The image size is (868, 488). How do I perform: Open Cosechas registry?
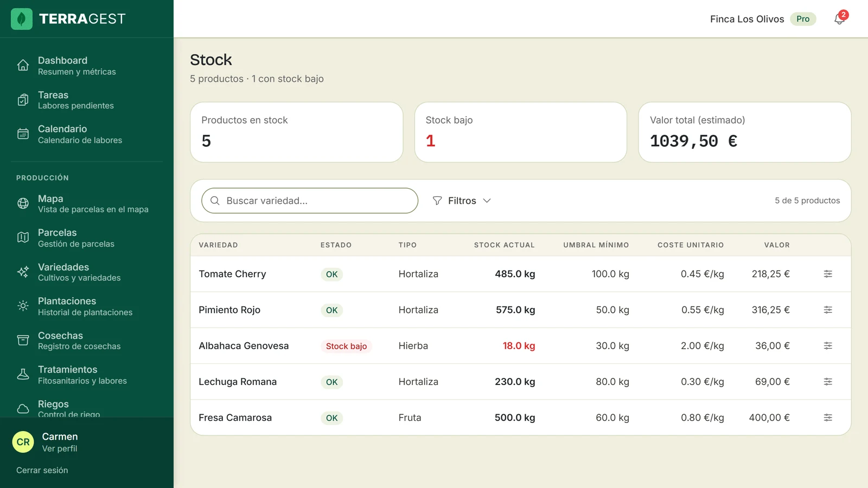click(x=87, y=341)
